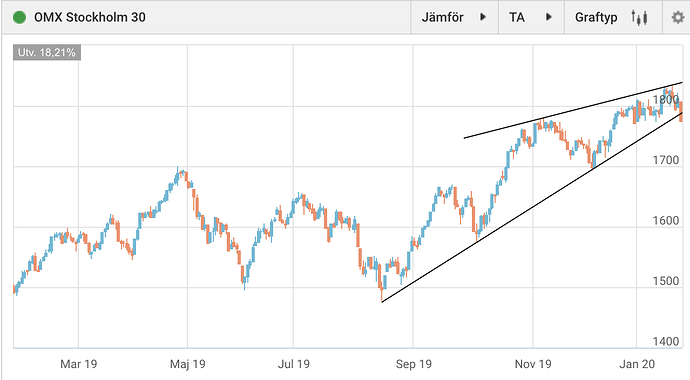Viewport: 690px width, 380px height.
Task: Click the Utv. 18,21% badge
Action: click(47, 53)
